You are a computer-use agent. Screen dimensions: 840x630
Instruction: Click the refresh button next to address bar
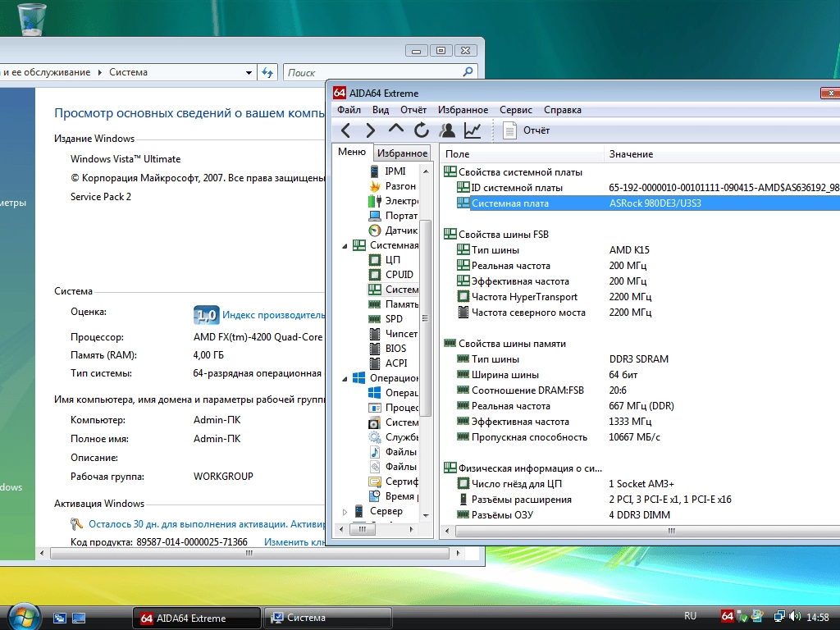tap(267, 73)
